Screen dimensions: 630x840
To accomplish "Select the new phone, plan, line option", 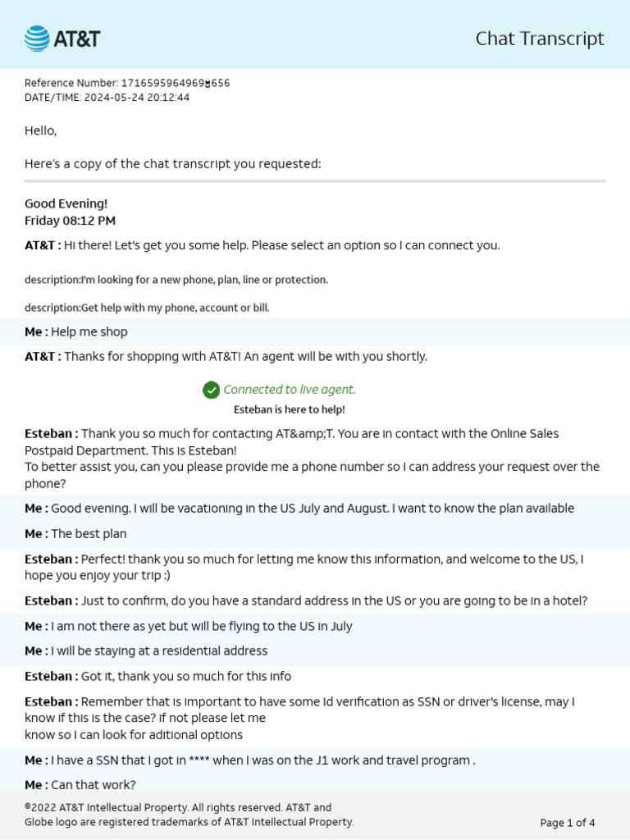I will (176, 280).
